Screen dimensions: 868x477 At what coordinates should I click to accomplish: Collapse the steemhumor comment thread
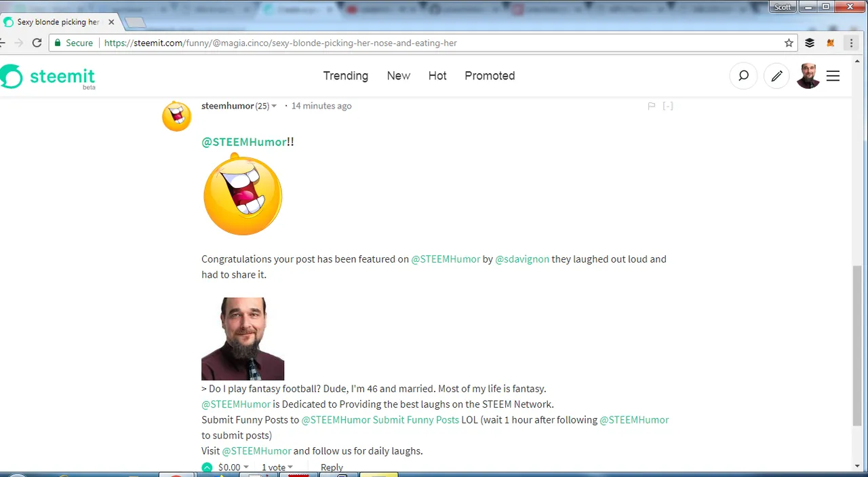click(668, 106)
